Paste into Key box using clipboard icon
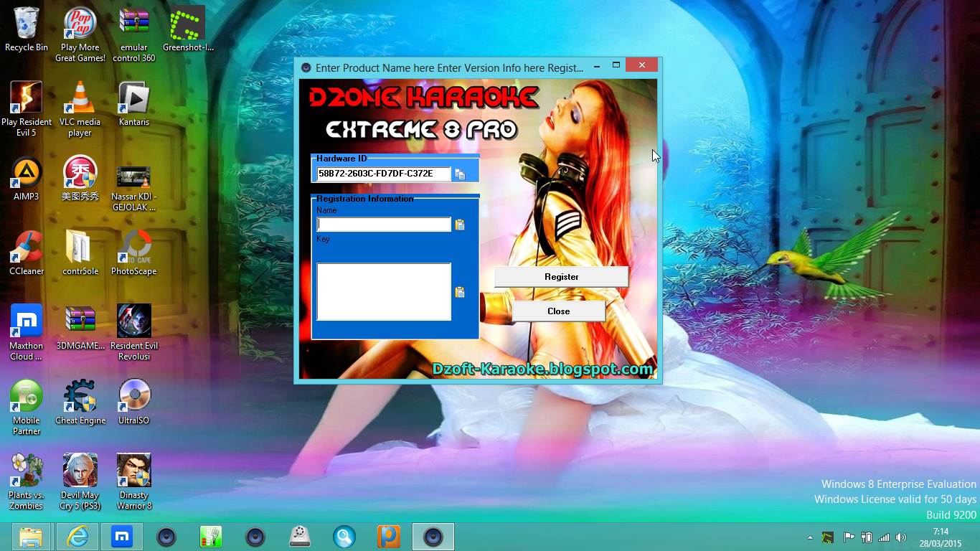The height and width of the screenshot is (551, 980). coord(460,292)
